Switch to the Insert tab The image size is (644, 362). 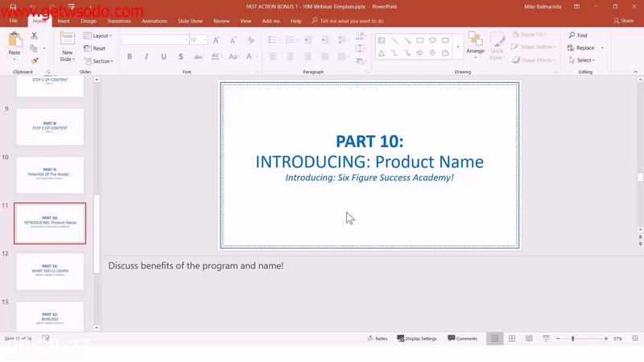(x=64, y=21)
